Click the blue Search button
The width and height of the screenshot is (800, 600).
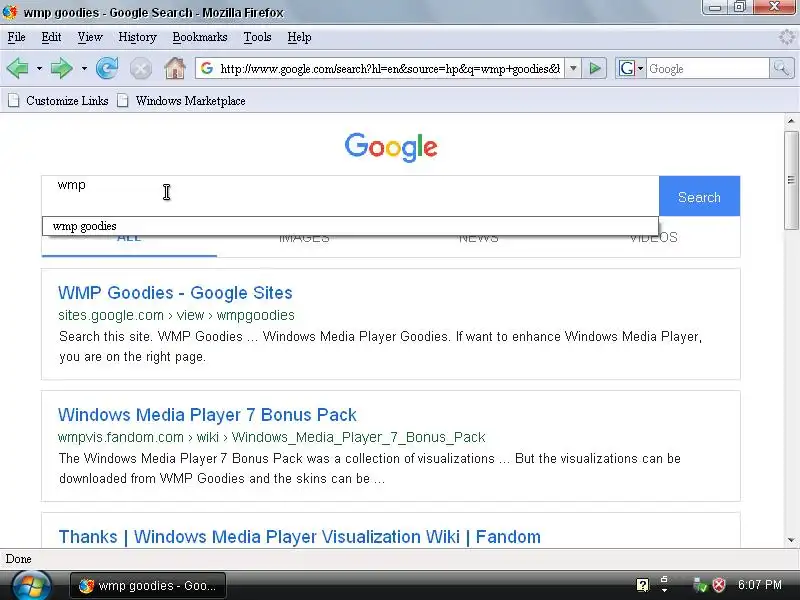pyautogui.click(x=699, y=196)
